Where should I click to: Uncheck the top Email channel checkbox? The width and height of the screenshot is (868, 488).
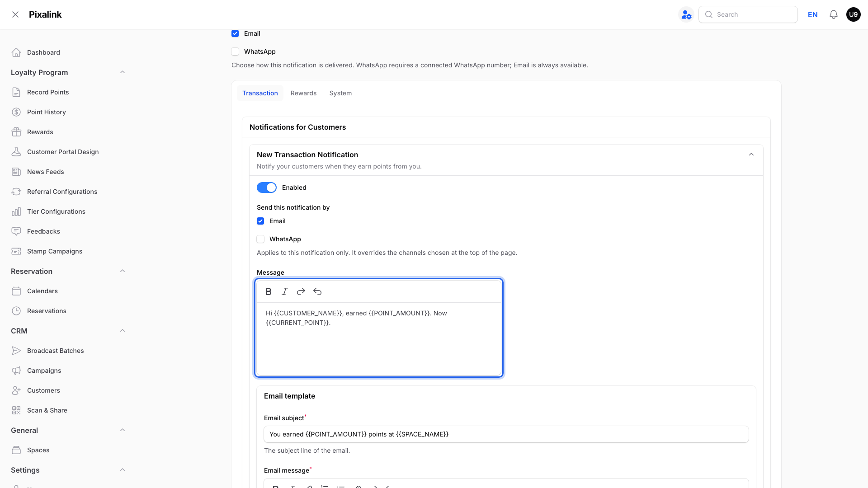click(235, 33)
